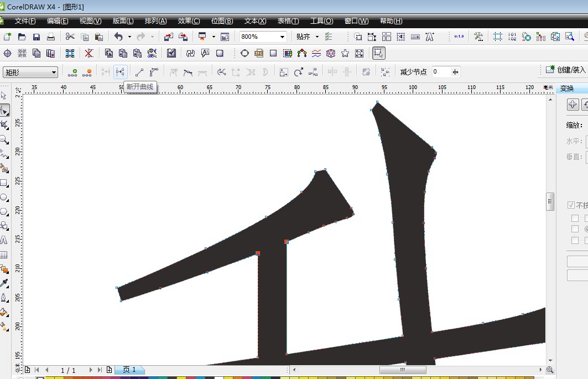Toggle the lowest checkbox in the 变换 panel
The image size is (588, 379).
click(575, 240)
